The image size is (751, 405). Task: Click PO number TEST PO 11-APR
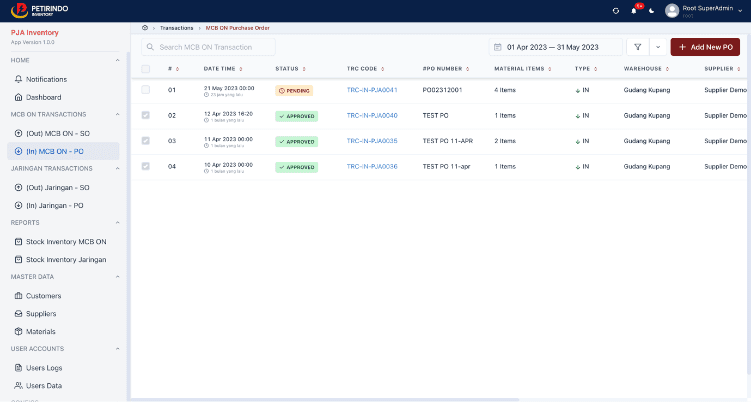[x=447, y=141]
